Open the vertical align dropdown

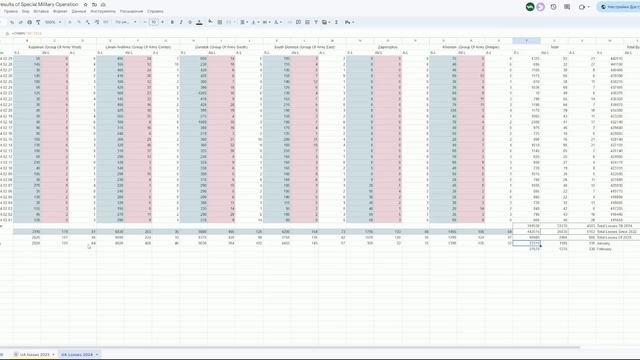pyautogui.click(x=255, y=22)
